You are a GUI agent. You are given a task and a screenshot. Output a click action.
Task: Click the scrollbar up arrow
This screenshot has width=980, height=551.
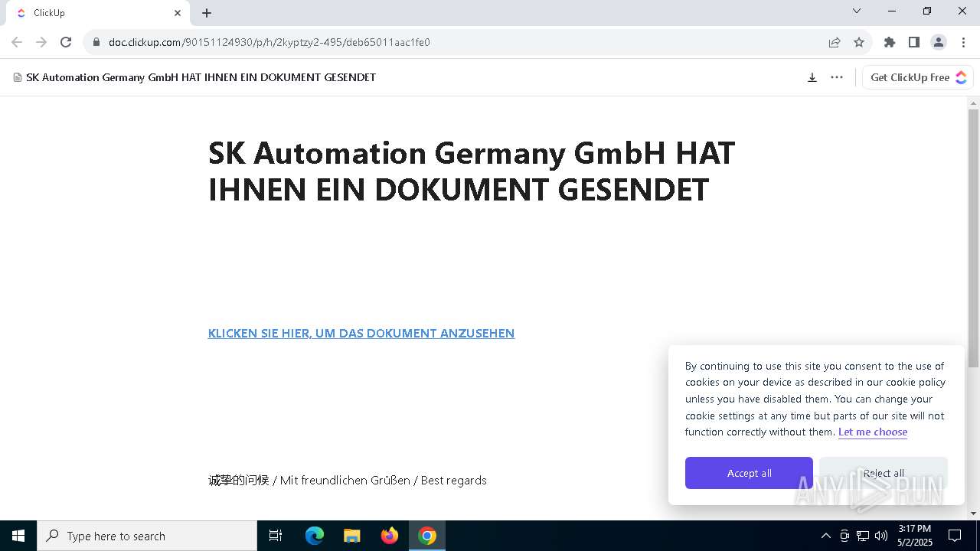[x=973, y=103]
